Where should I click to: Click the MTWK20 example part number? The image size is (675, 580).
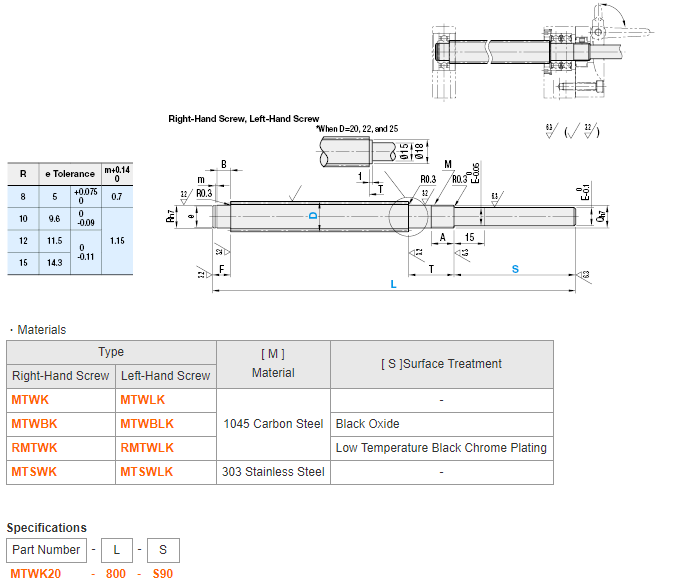[x=36, y=574]
